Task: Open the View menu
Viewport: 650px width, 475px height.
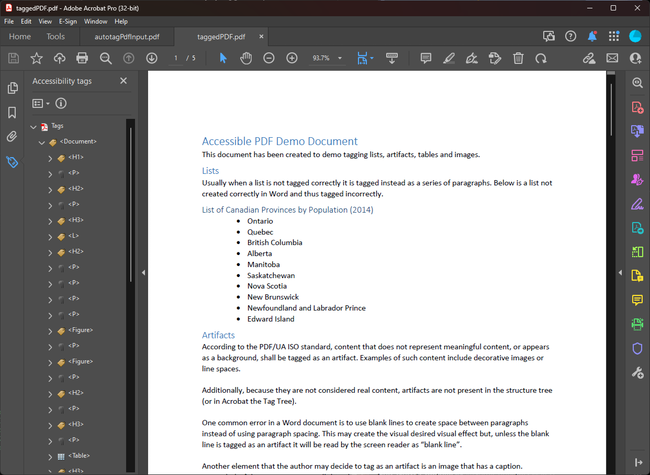Action: pos(45,22)
